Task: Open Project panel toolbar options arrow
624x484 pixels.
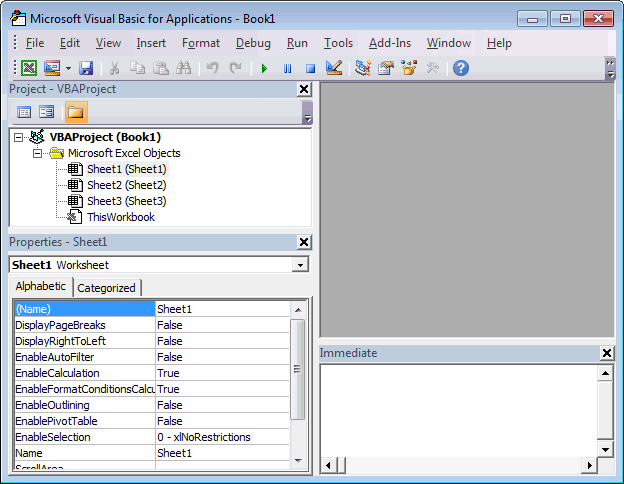Action: click(307, 113)
